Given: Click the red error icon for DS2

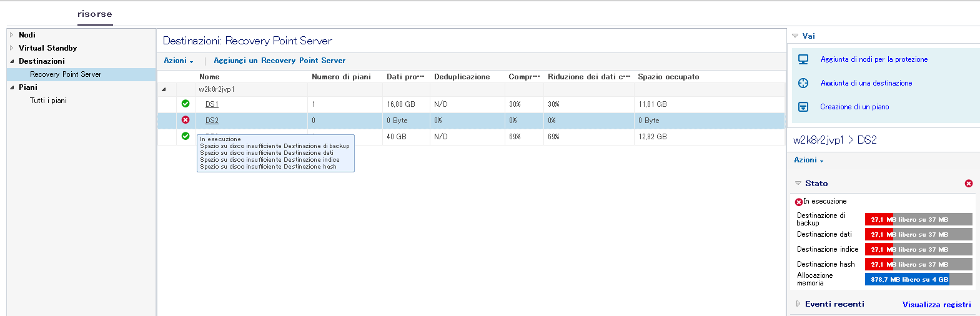Looking at the screenshot, I should 186,120.
